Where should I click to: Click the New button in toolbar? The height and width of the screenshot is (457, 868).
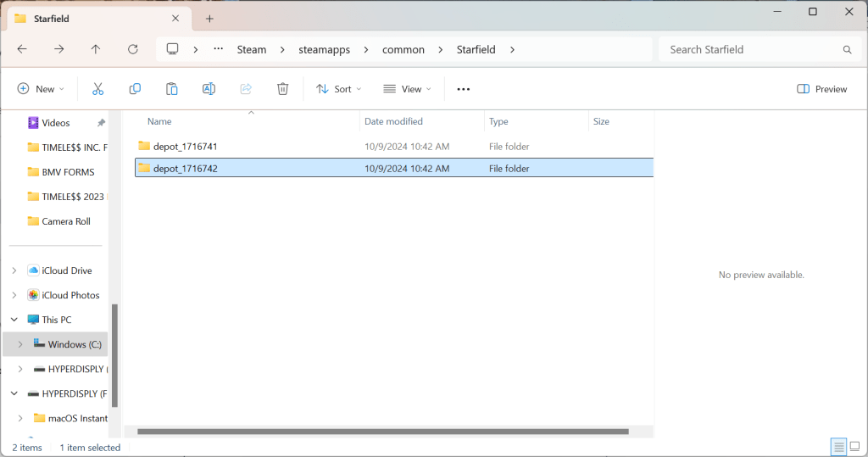pyautogui.click(x=41, y=89)
